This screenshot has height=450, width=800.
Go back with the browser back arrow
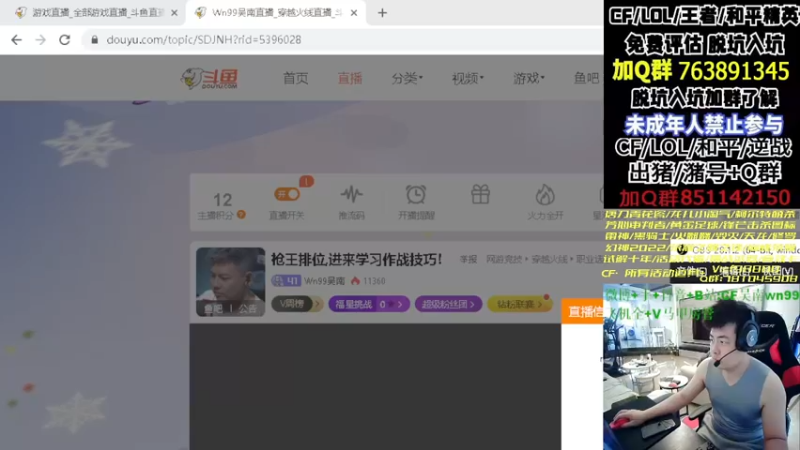point(16,40)
